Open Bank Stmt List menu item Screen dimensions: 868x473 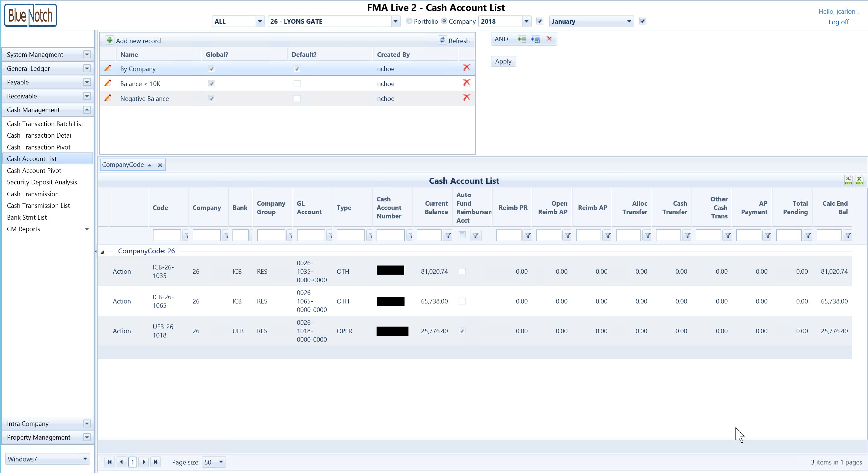(x=27, y=217)
